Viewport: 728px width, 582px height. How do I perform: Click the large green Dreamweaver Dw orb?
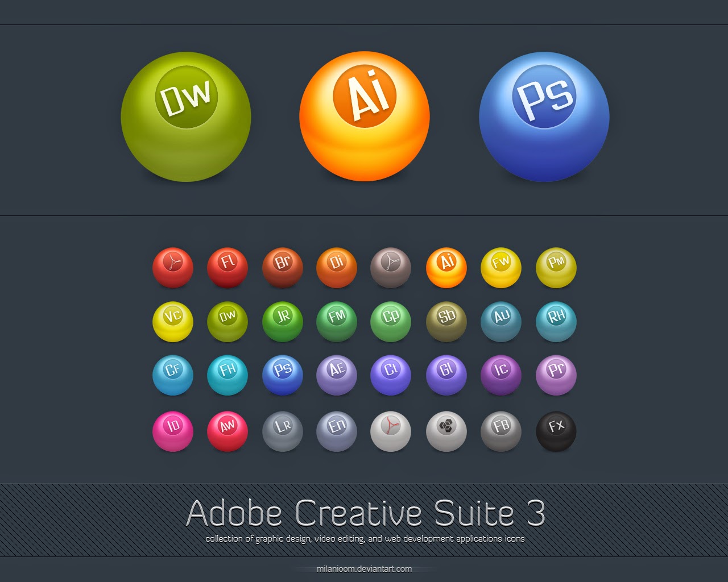[186, 117]
